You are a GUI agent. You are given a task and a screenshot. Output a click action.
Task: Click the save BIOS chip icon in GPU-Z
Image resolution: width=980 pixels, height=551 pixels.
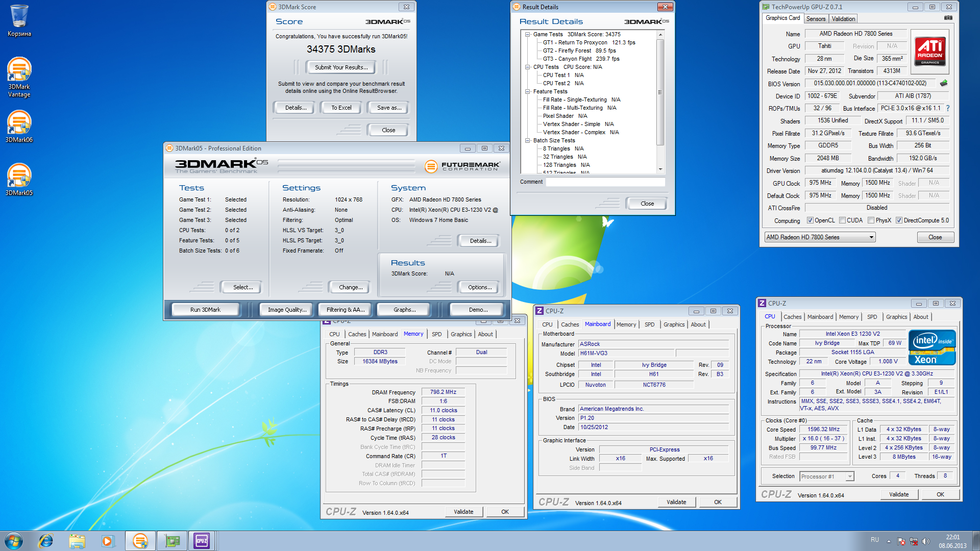944,83
